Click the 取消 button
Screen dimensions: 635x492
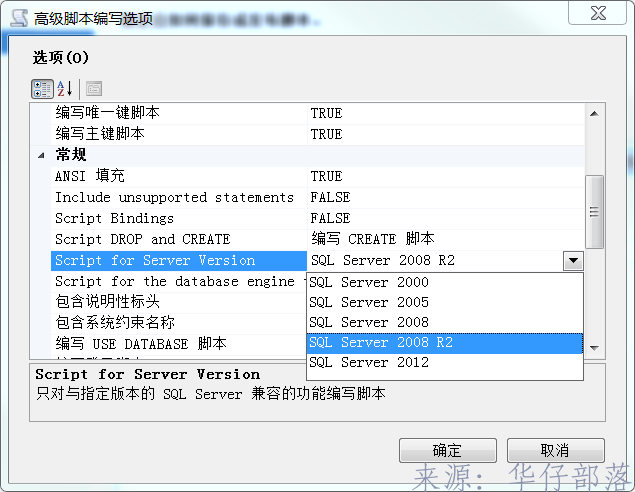click(555, 451)
